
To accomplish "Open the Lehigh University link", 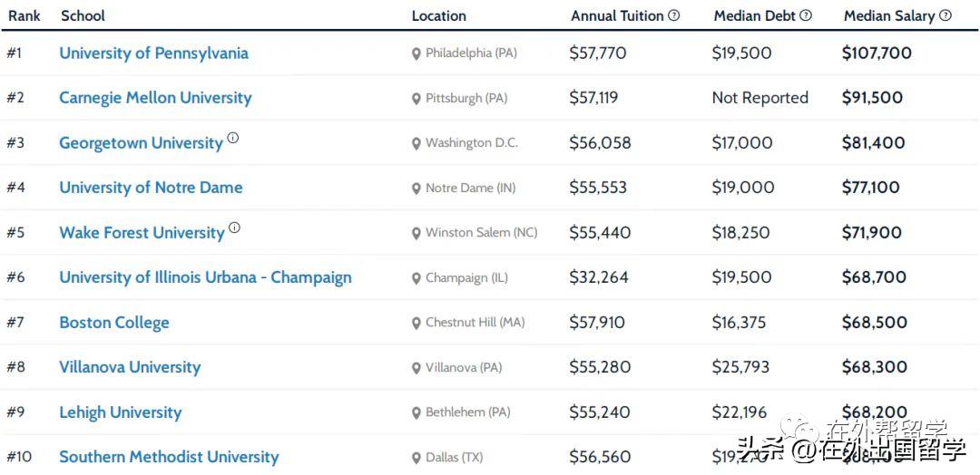I will pyautogui.click(x=121, y=412).
